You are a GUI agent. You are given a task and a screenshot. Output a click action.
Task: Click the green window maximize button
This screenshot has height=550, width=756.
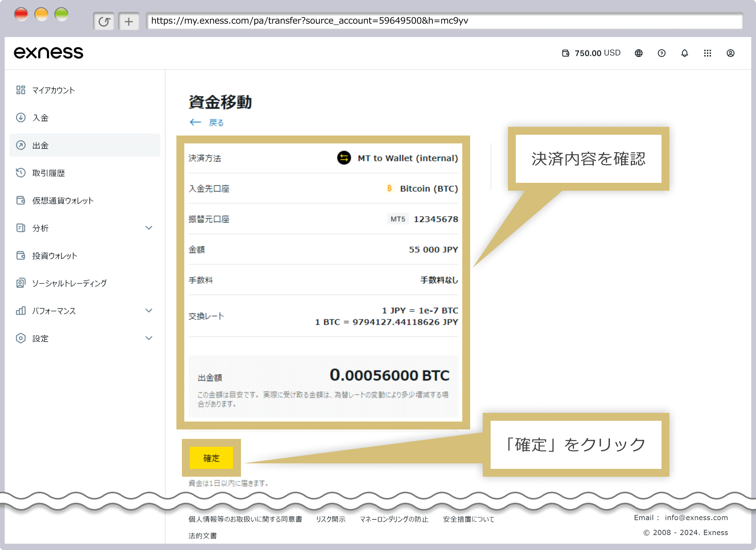pyautogui.click(x=61, y=14)
